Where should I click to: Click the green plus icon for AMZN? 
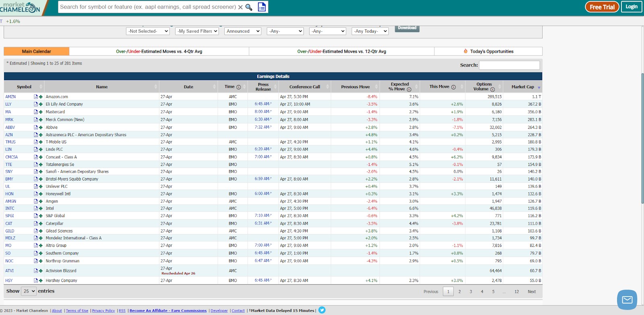tap(41, 97)
